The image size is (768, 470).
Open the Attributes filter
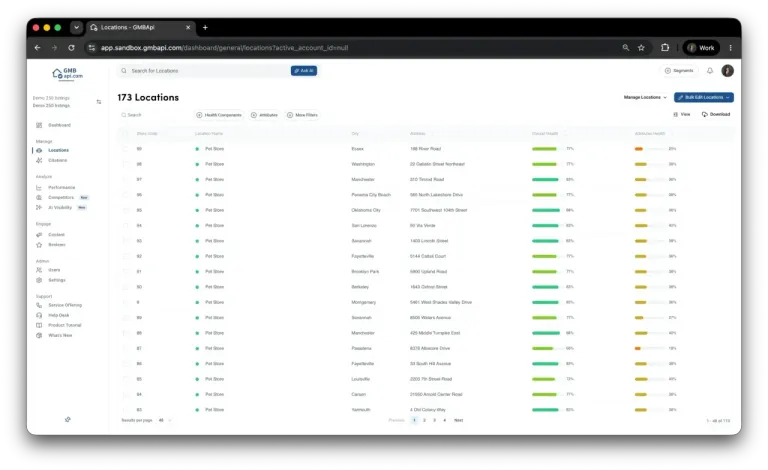click(264, 115)
